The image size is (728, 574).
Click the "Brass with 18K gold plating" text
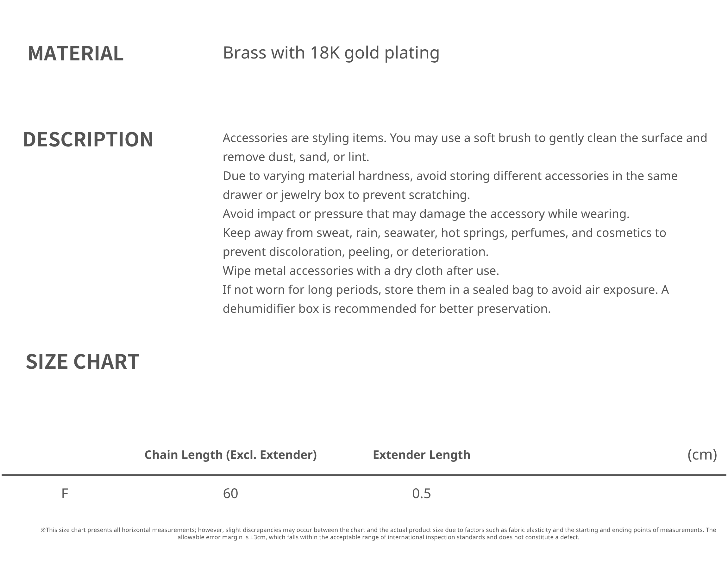[331, 53]
